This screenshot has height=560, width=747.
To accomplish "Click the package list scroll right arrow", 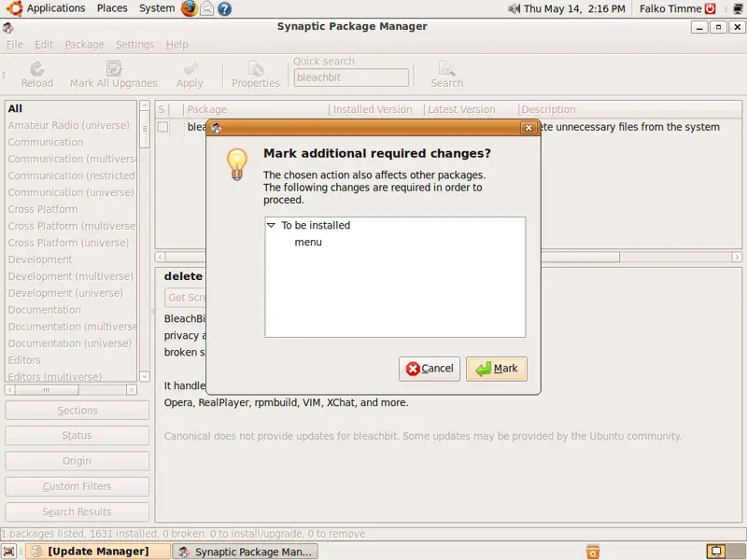I will [x=737, y=258].
